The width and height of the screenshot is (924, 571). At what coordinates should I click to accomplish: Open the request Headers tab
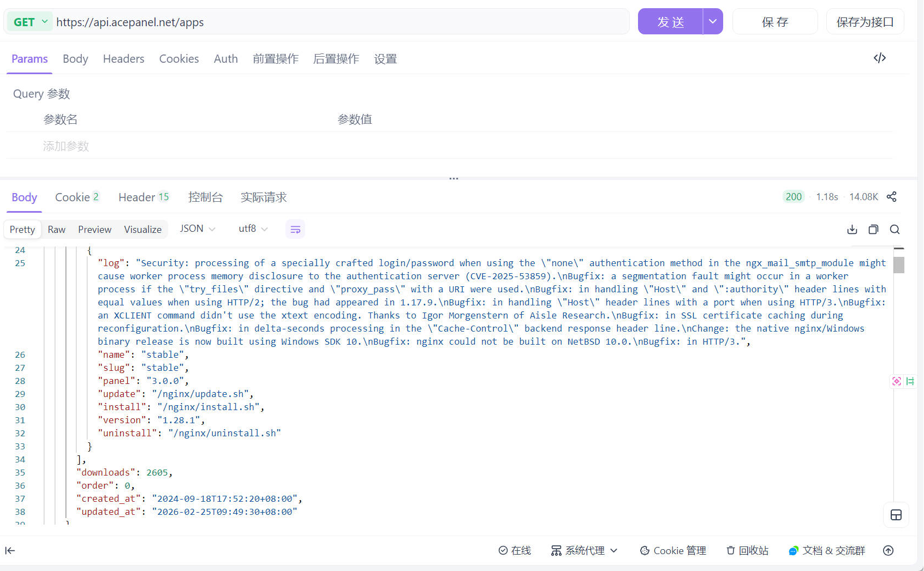coord(124,59)
